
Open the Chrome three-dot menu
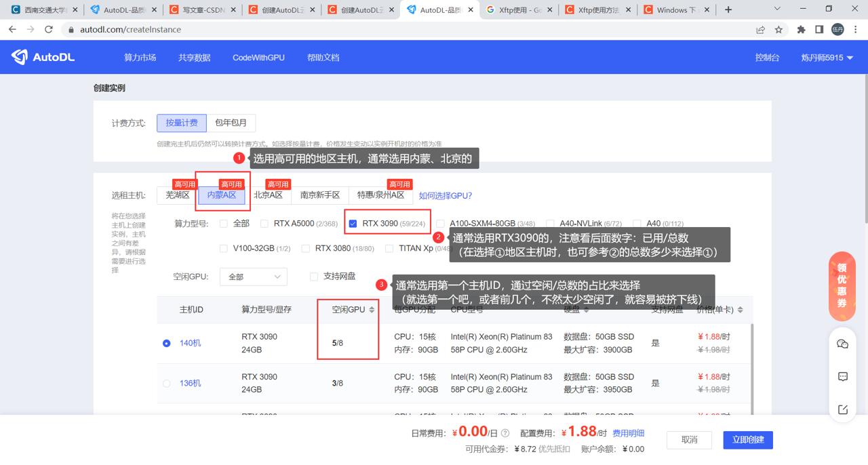(x=855, y=30)
